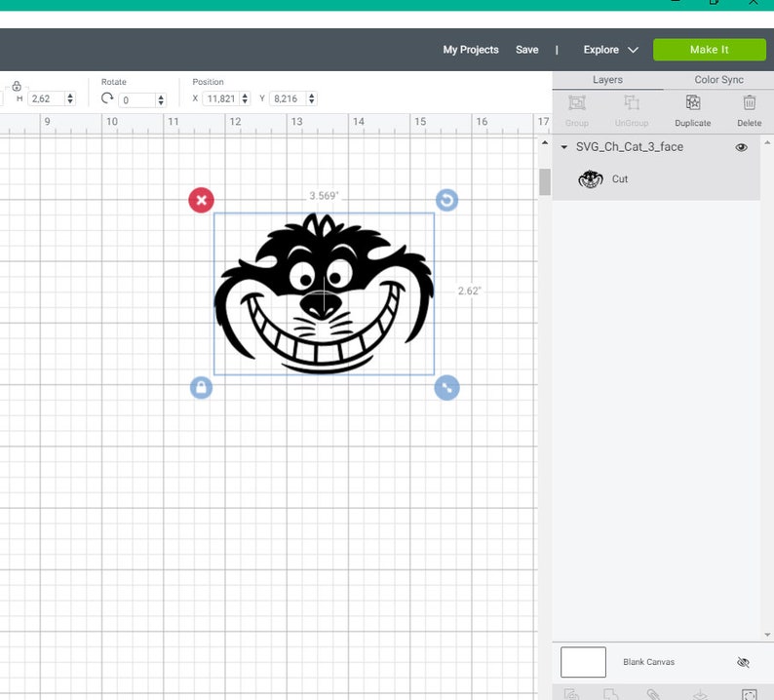The height and width of the screenshot is (700, 774).
Task: Click the Slice icon at panel bottom
Action: (x=571, y=694)
